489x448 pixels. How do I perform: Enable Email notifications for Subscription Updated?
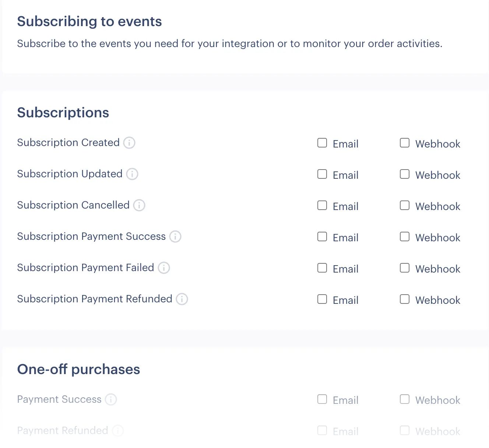[322, 174]
